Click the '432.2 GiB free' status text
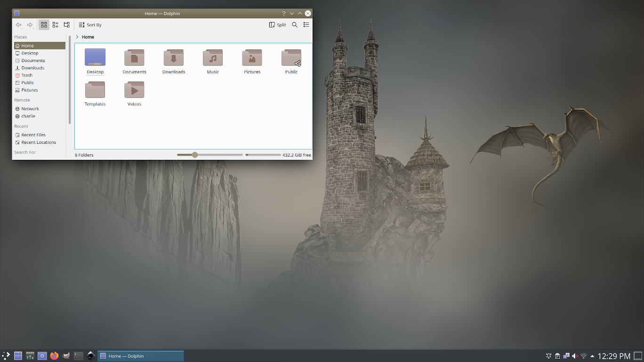The width and height of the screenshot is (644, 362). pos(297,155)
